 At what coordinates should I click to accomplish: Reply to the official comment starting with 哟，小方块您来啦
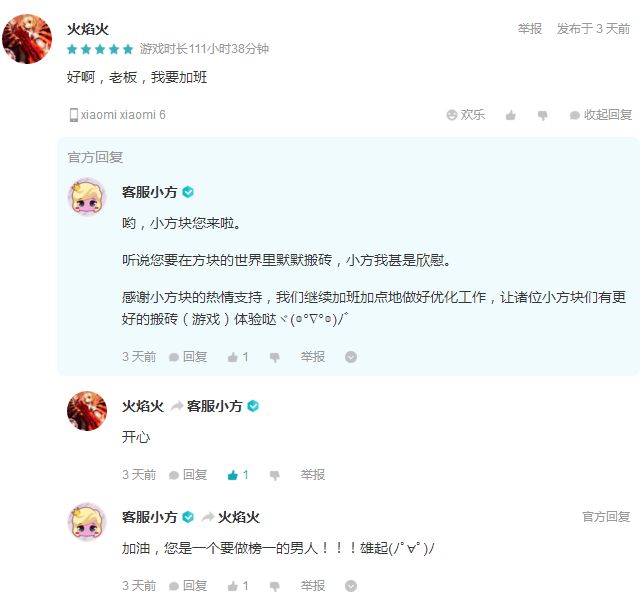[188, 357]
